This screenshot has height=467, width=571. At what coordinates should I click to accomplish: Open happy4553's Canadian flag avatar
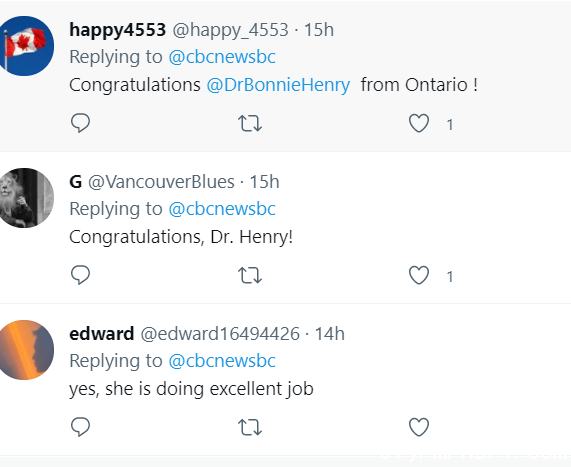(x=25, y=46)
